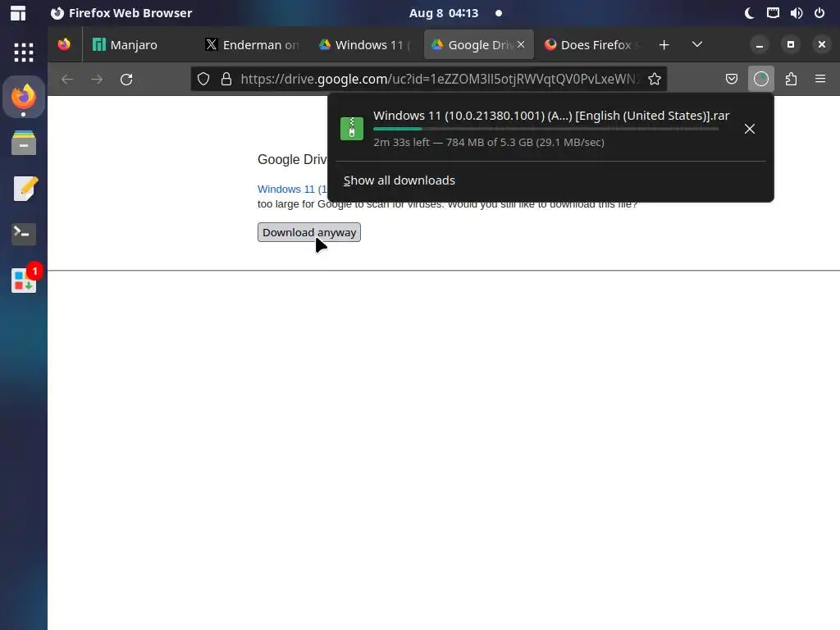
Task: Click the download progress bar
Action: pyautogui.click(x=546, y=129)
